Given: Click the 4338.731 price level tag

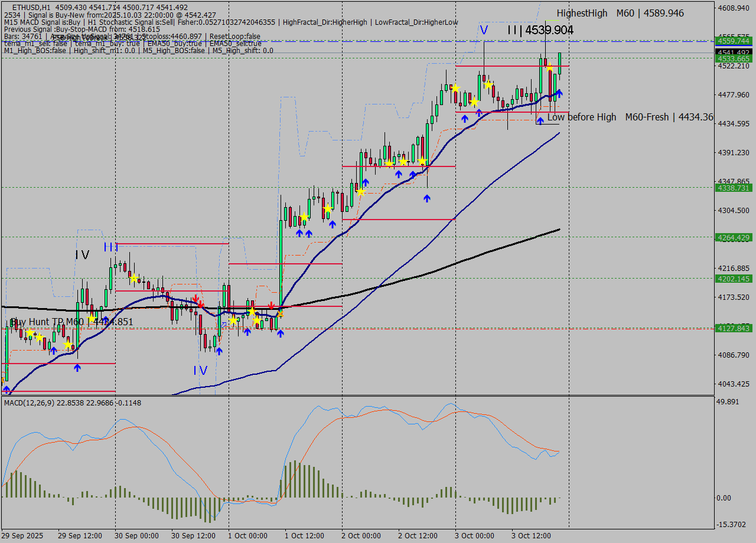Looking at the screenshot, I should 733,188.
